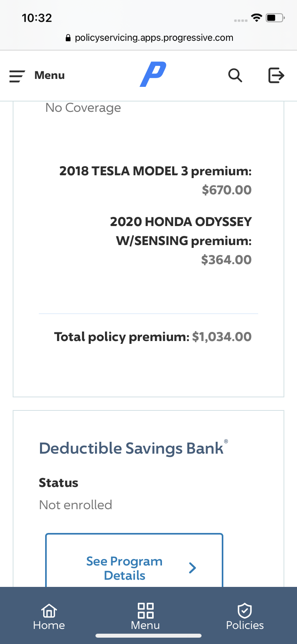This screenshot has width=297, height=644.
Task: Select the policyservicing.apps.progressive.com address bar
Action: click(154, 38)
